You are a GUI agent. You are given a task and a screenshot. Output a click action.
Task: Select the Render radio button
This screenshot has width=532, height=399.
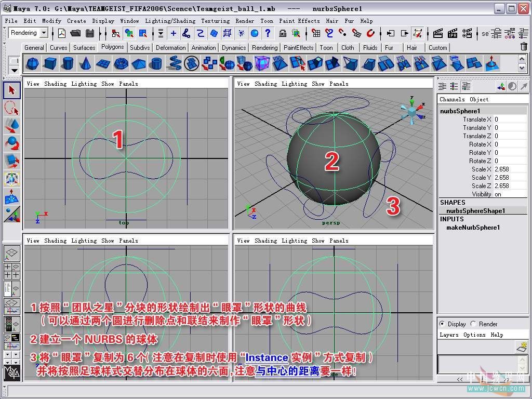point(473,324)
